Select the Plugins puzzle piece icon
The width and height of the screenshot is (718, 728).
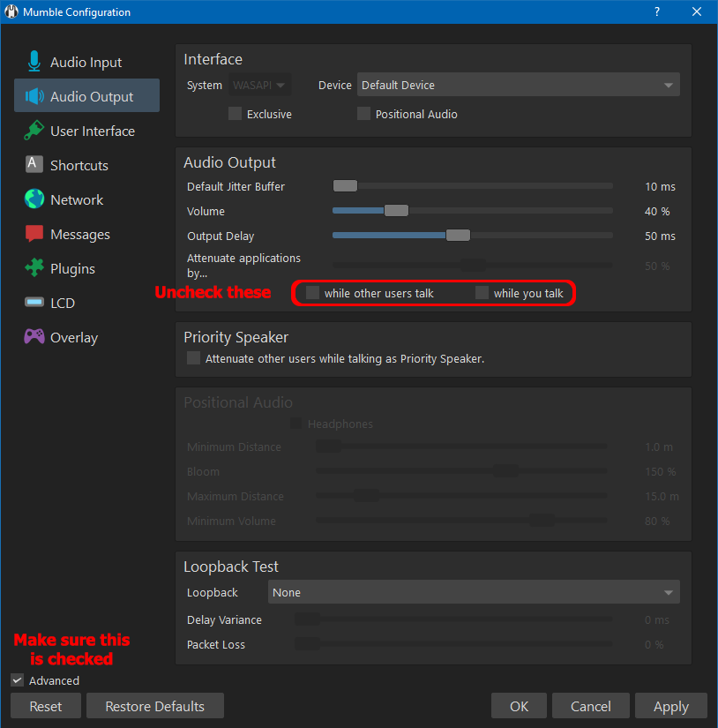[x=34, y=268]
